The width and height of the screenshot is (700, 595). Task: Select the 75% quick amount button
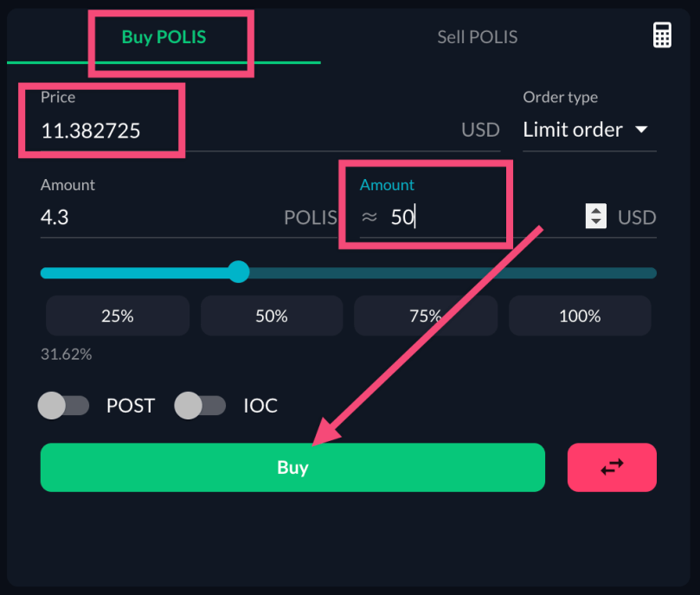pyautogui.click(x=425, y=316)
